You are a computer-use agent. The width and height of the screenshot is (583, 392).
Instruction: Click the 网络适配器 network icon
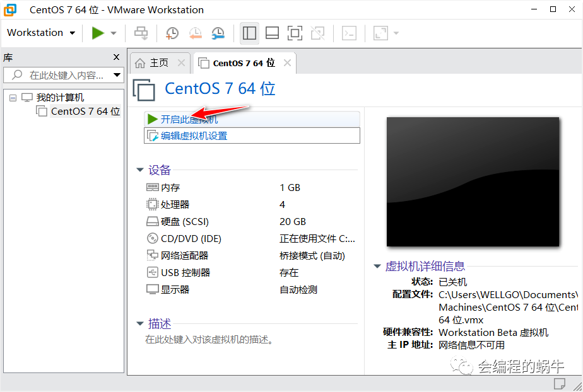point(153,255)
